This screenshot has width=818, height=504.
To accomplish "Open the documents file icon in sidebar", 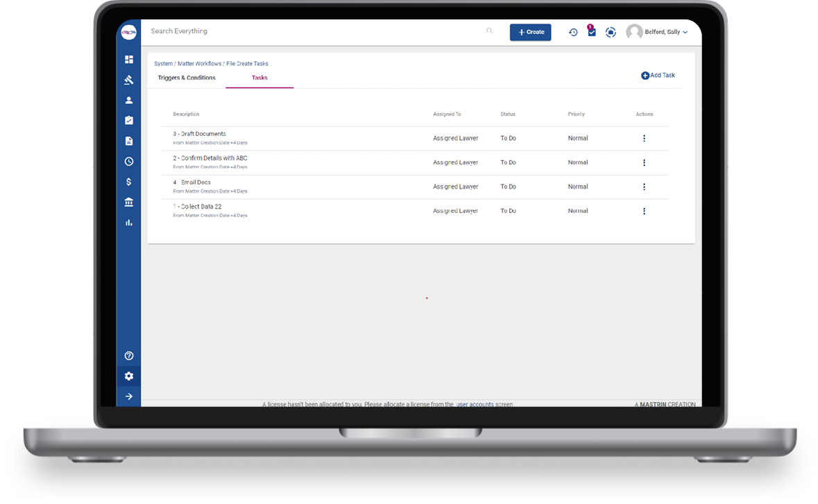I will click(x=129, y=141).
